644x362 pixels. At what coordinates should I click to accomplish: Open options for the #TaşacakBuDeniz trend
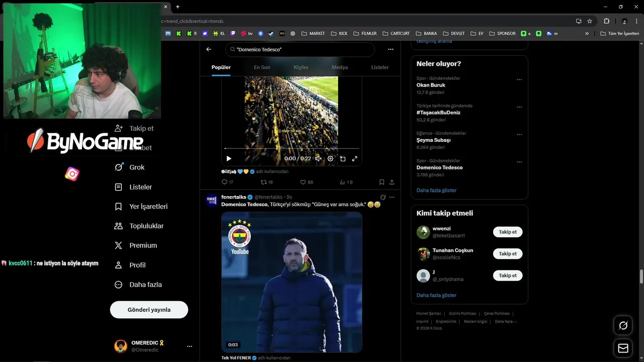(x=519, y=107)
